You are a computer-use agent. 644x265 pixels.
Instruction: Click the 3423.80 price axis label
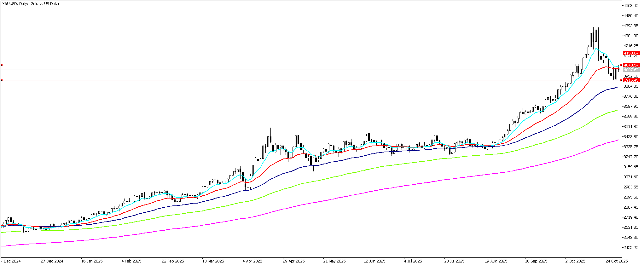coord(631,137)
